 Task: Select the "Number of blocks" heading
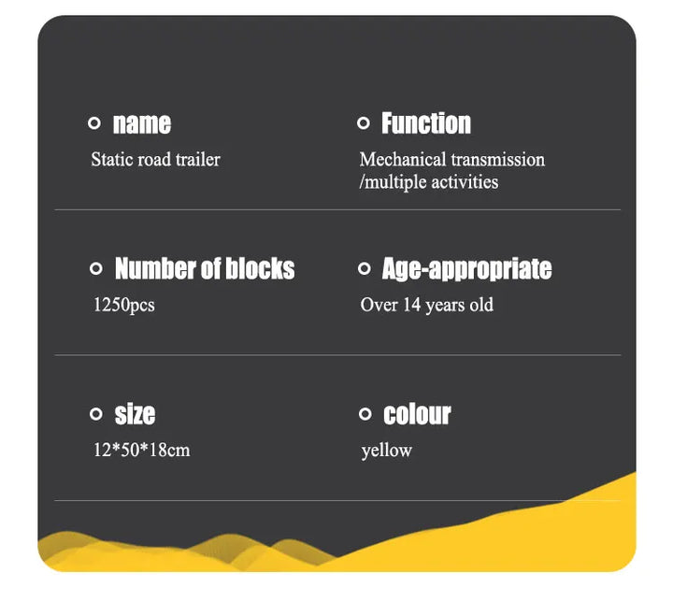pos(204,269)
